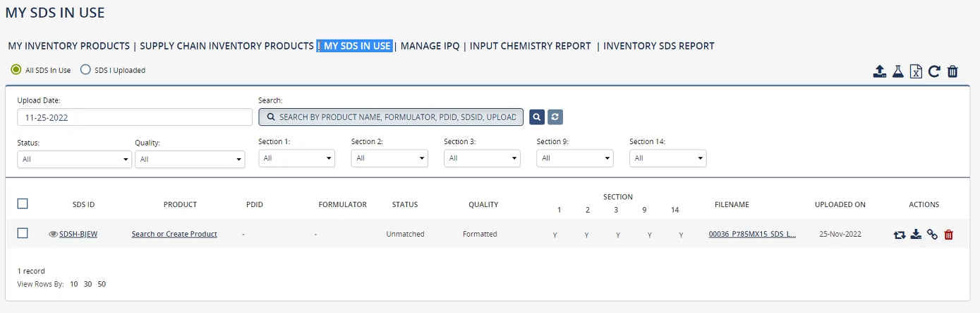Screen dimensions: 980x313
Task: Select the SDS I Uploaded radio button
Action: [x=85, y=70]
